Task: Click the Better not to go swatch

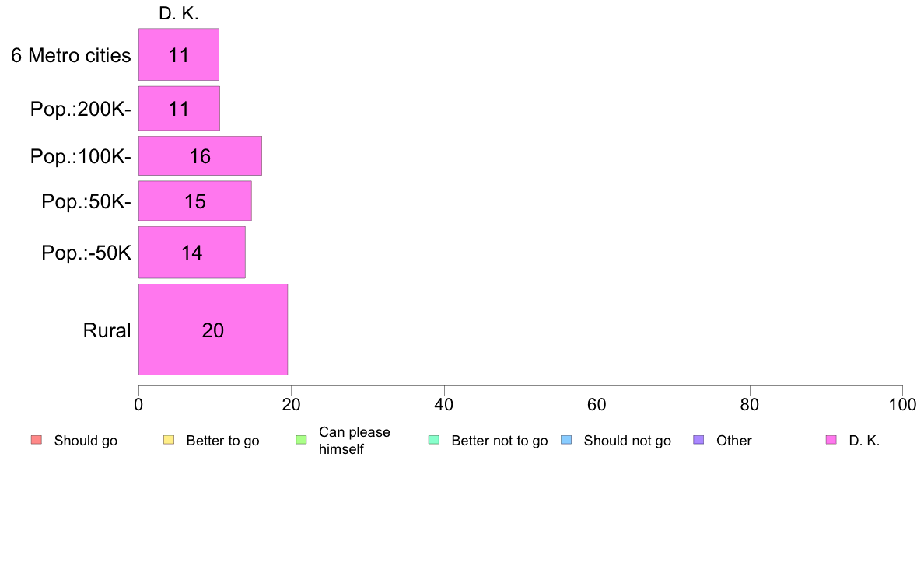Action: click(x=434, y=440)
